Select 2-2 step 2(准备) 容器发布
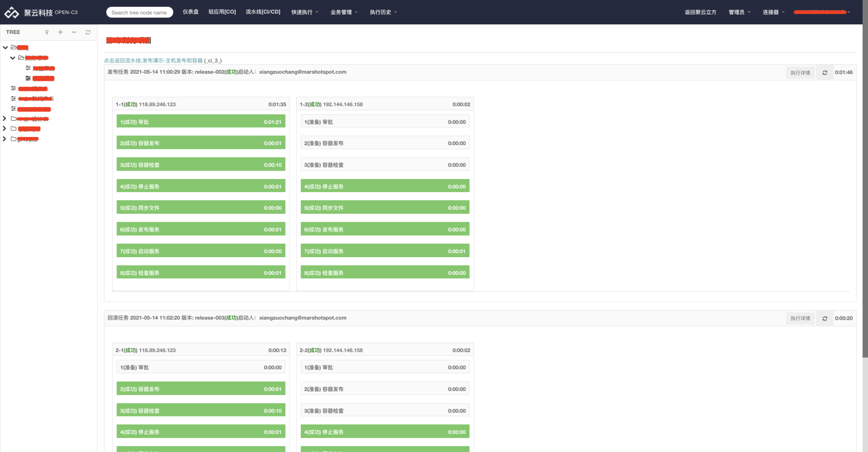Screen dimensions: 868x452 tap(385, 389)
